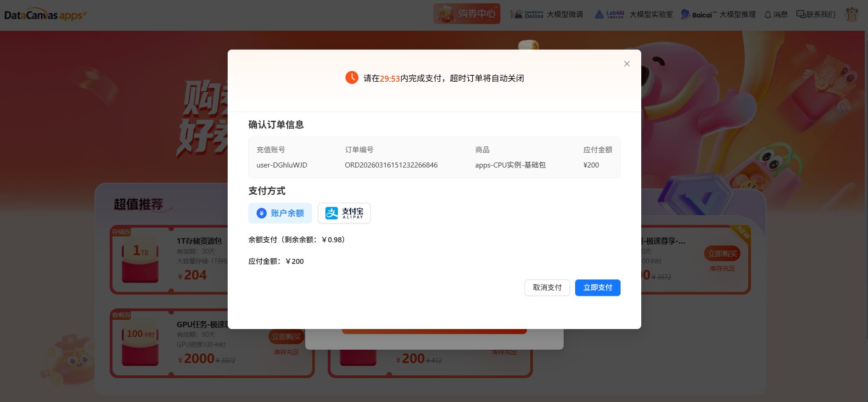Open the 消息 notification bell
The height and width of the screenshot is (402, 868).
[776, 15]
